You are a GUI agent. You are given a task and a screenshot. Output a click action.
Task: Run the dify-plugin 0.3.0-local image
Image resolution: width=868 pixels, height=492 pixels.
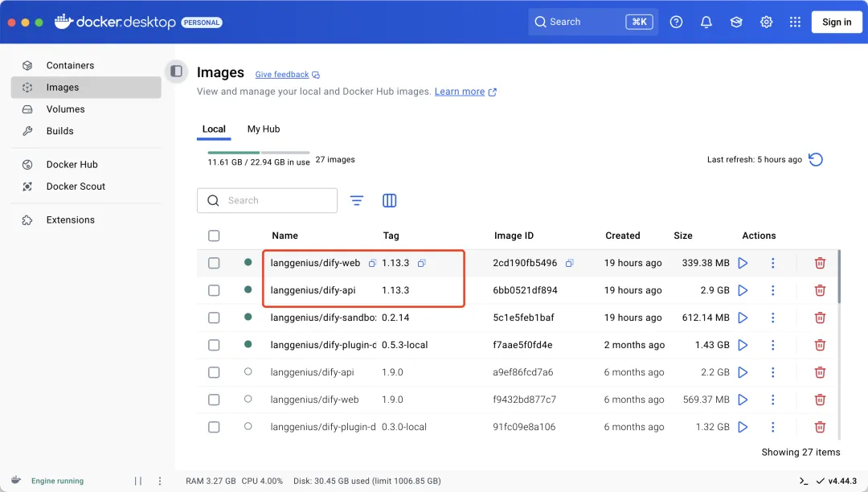[x=743, y=427]
